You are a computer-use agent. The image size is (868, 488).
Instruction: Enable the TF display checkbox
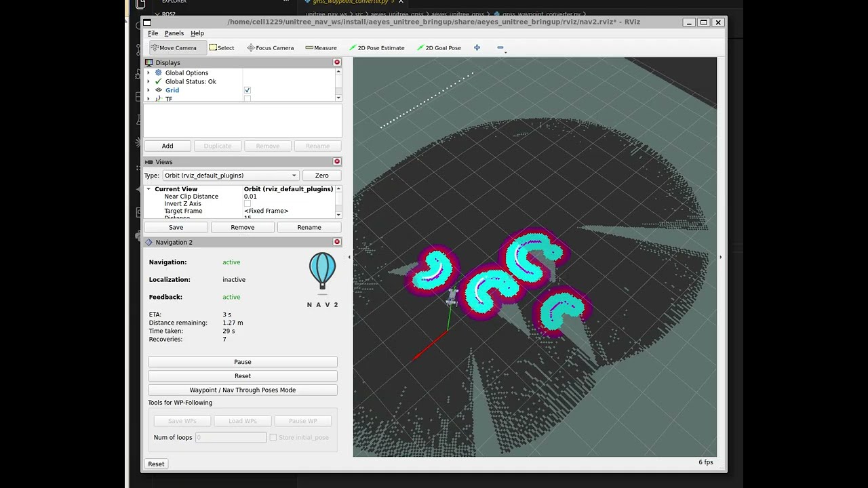point(248,99)
